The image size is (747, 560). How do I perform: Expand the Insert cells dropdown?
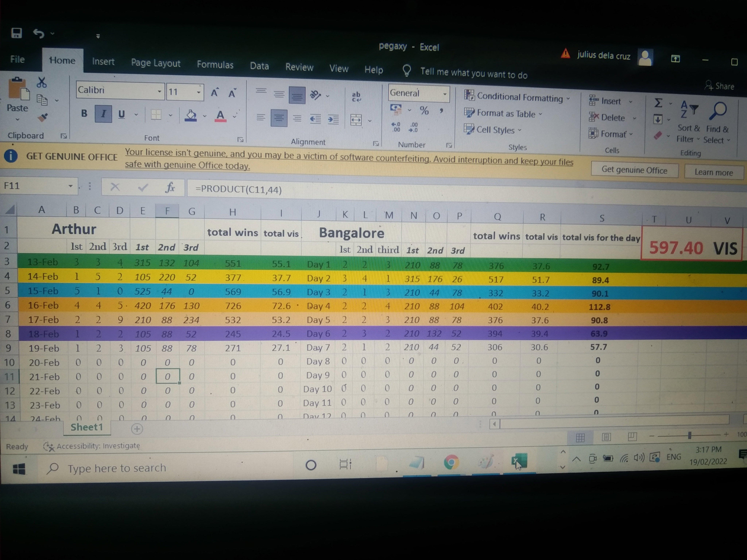point(630,102)
